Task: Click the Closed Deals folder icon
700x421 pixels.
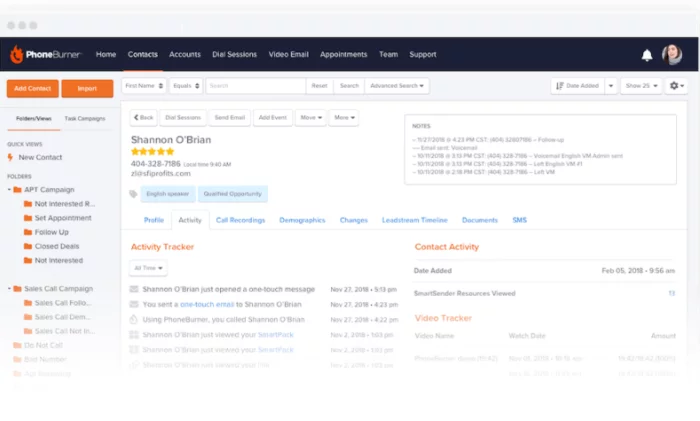Action: pyautogui.click(x=28, y=246)
